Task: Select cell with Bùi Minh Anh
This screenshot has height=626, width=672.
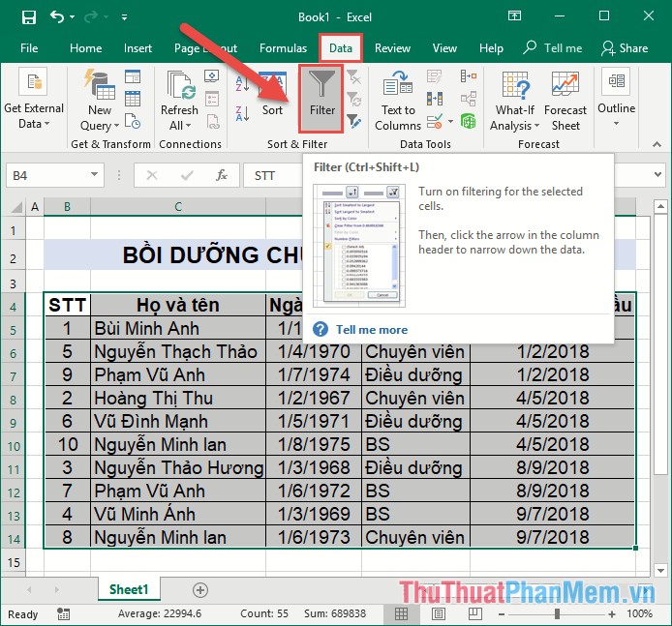Action: (x=178, y=328)
